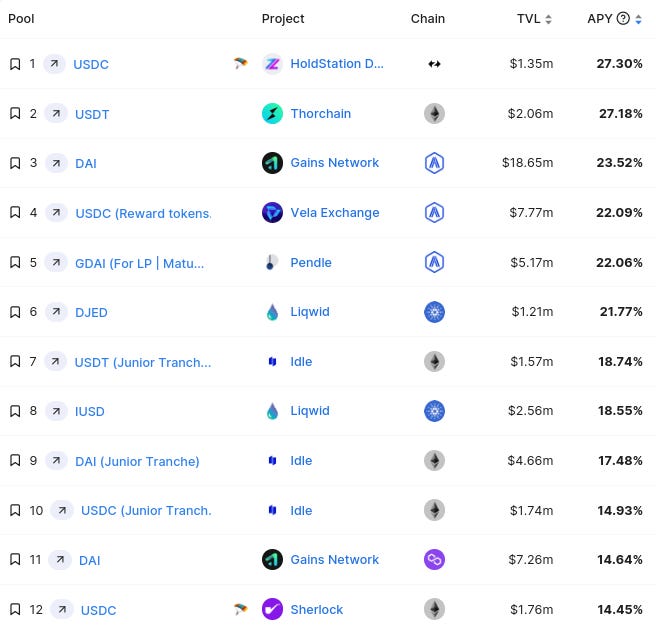Open the DJED pool link
The width and height of the screenshot is (656, 626).
click(91, 313)
